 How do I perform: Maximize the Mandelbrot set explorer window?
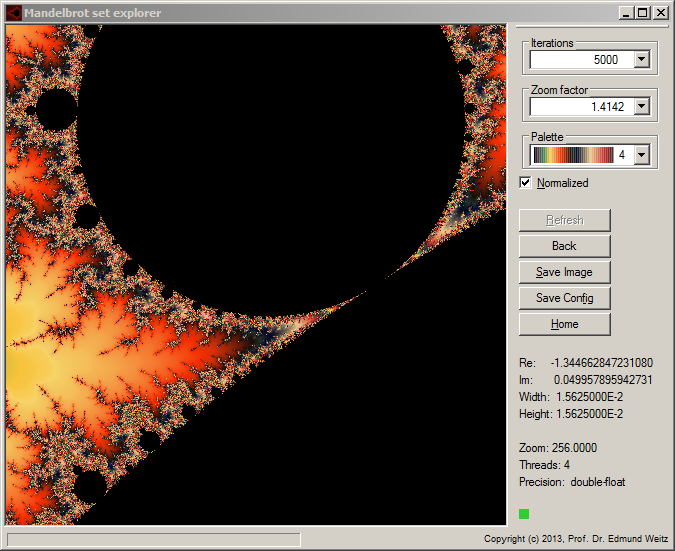pyautogui.click(x=642, y=13)
